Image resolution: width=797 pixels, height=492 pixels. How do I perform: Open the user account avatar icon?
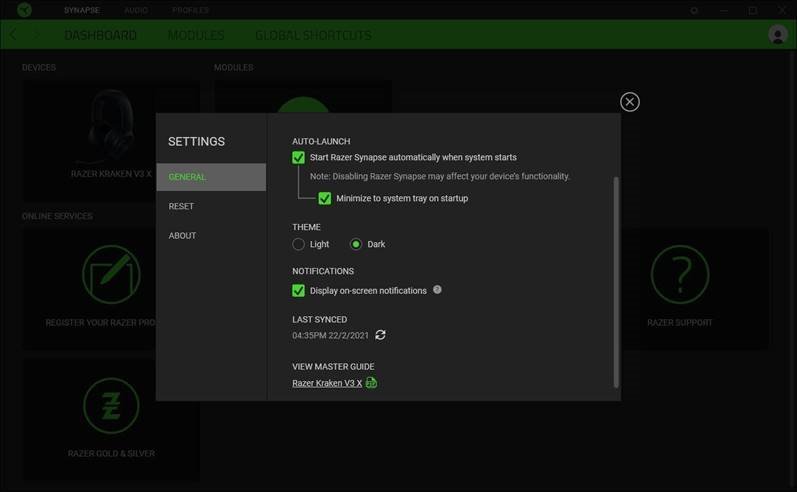click(778, 35)
